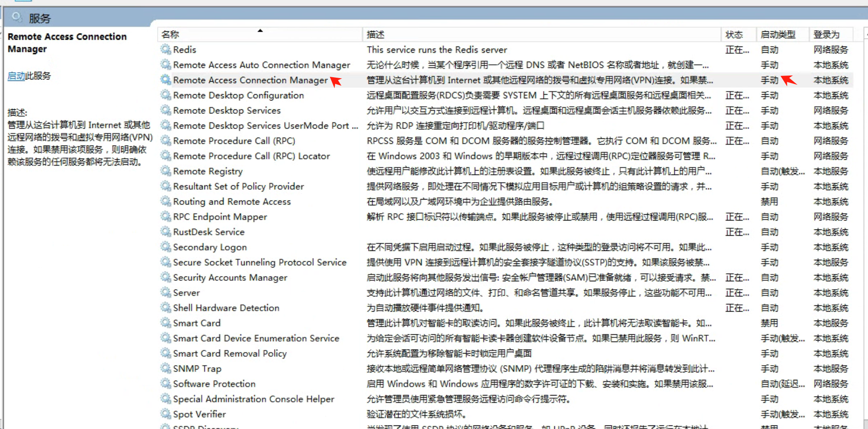Click the gear icon for Spot Verifier
The height and width of the screenshot is (429, 868).
pyautogui.click(x=166, y=413)
